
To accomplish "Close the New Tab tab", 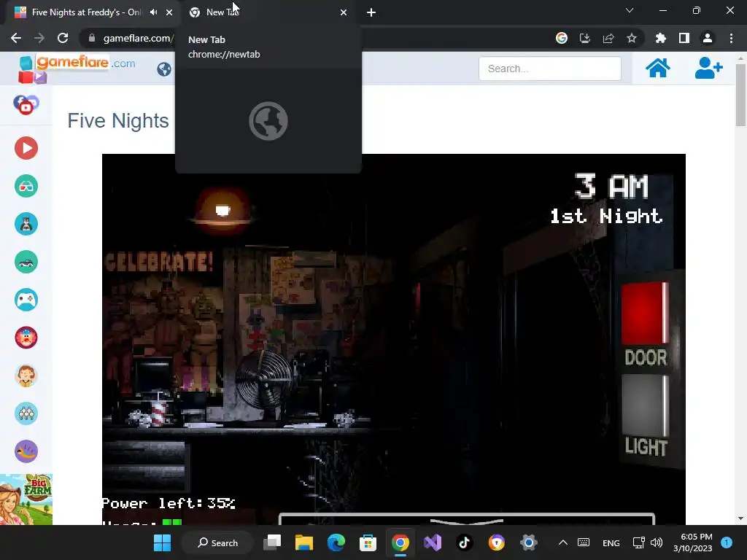I will 344,12.
